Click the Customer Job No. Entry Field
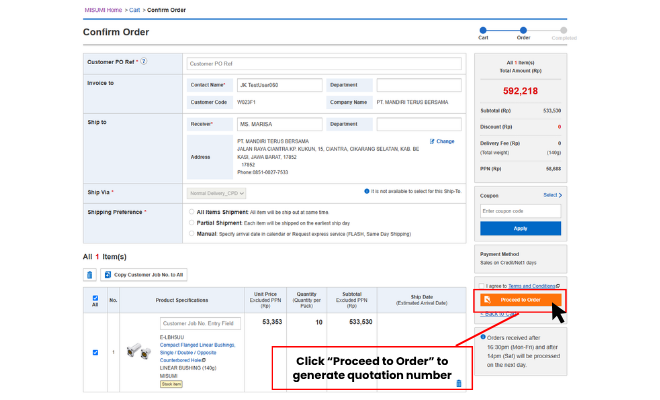The height and width of the screenshot is (400, 660). click(200, 323)
